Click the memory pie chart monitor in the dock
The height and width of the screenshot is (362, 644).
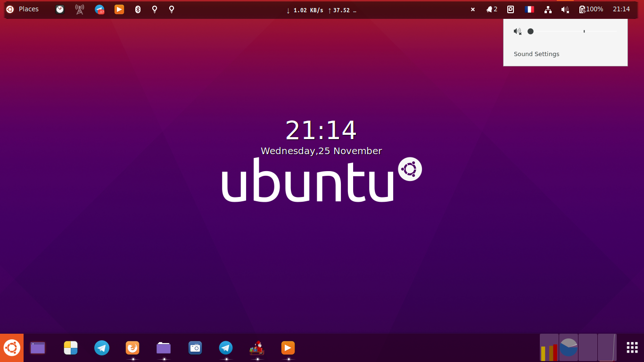569,348
